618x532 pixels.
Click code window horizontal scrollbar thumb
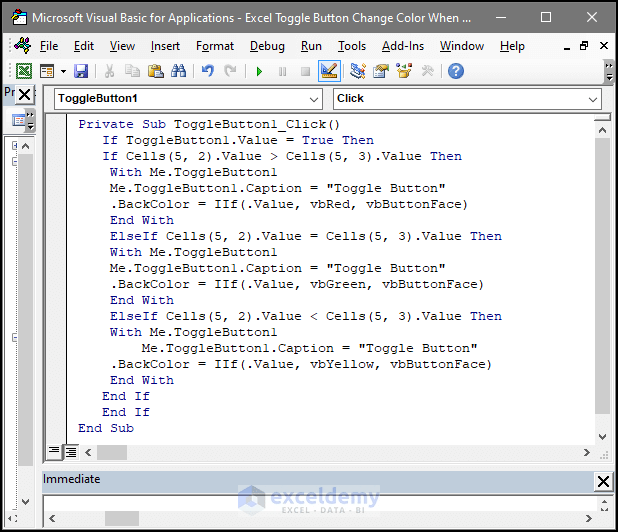tap(112, 452)
